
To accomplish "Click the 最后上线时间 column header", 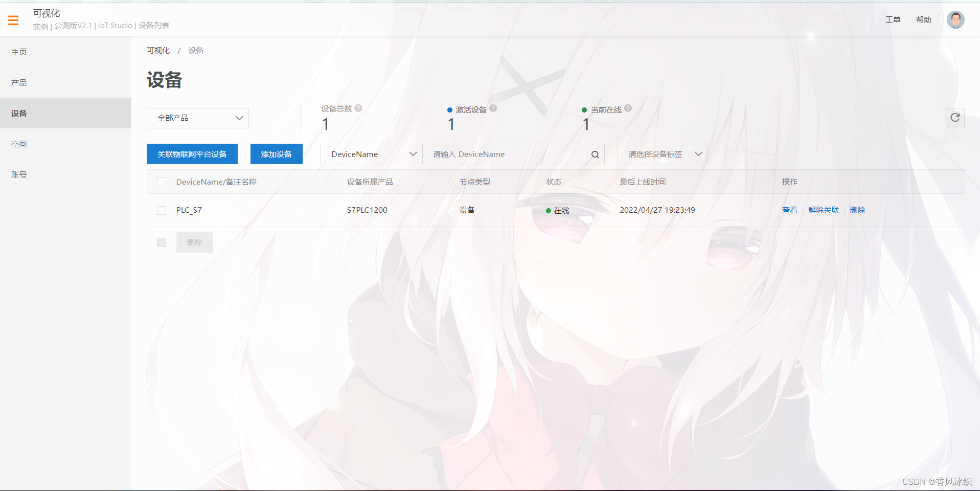I will (643, 182).
